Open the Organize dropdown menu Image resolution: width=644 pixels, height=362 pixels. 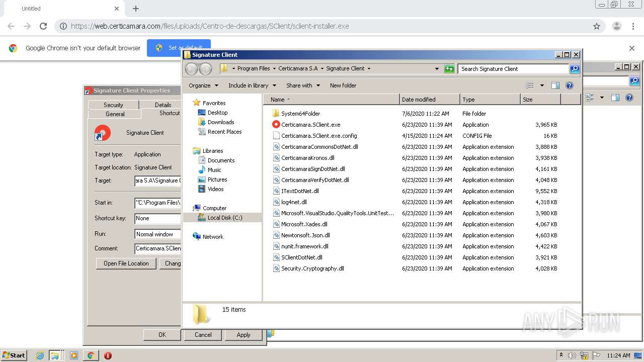[x=204, y=85]
